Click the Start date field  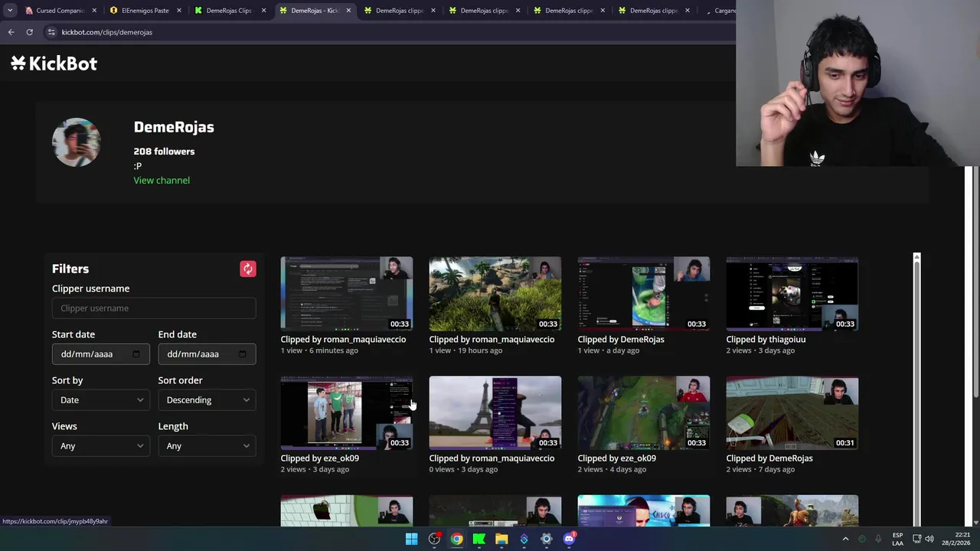(100, 354)
